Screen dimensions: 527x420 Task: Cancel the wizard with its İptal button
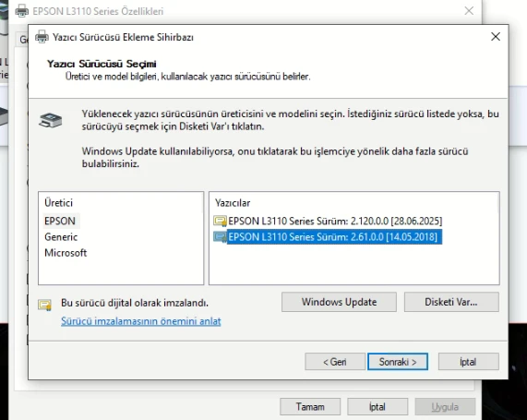[x=468, y=362]
